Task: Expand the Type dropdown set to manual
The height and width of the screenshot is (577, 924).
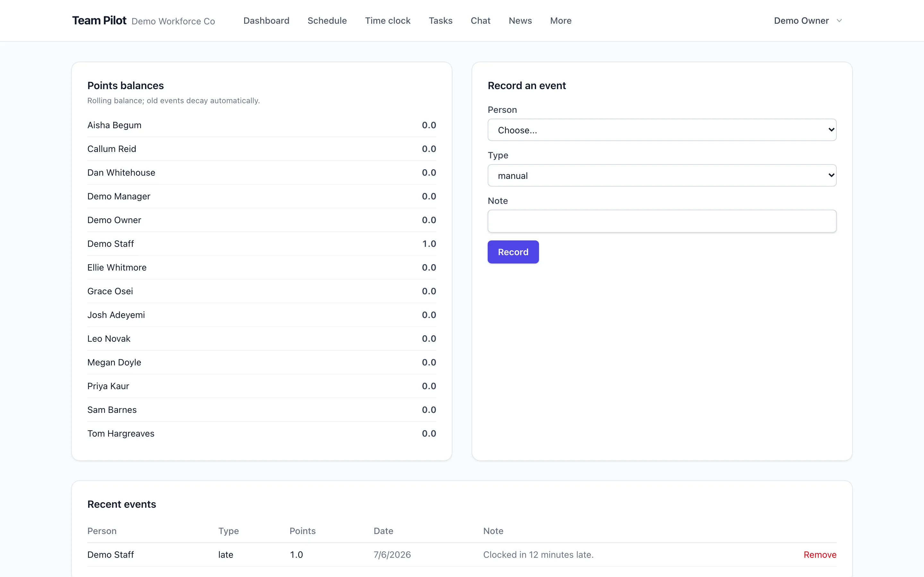Action: pos(662,175)
